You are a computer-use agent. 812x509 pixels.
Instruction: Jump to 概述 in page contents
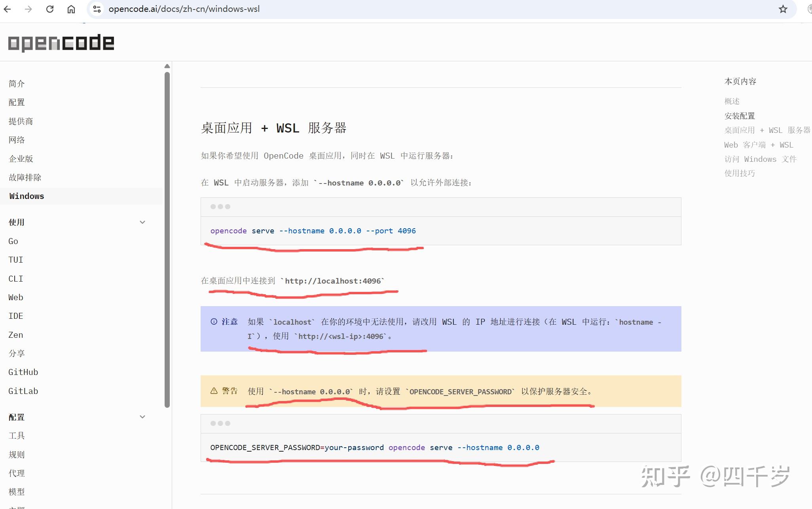tap(732, 101)
